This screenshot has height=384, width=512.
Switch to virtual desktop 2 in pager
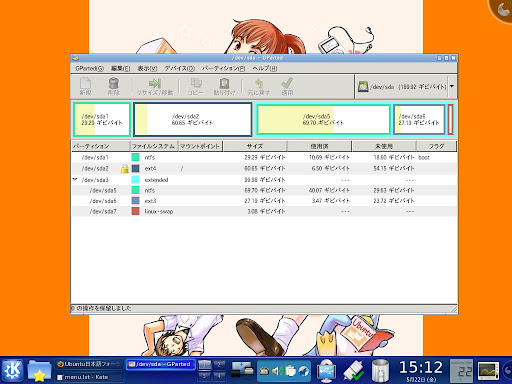(219, 365)
